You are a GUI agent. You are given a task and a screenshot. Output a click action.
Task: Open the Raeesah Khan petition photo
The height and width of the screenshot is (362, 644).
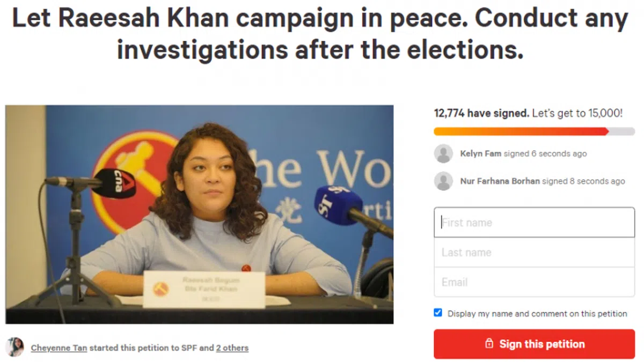pos(200,215)
